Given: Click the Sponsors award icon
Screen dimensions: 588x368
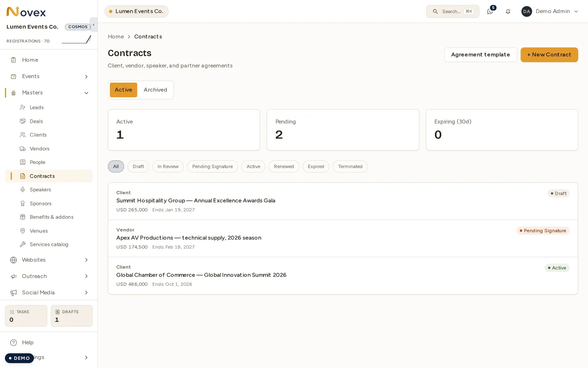Looking at the screenshot, I should click(x=23, y=204).
